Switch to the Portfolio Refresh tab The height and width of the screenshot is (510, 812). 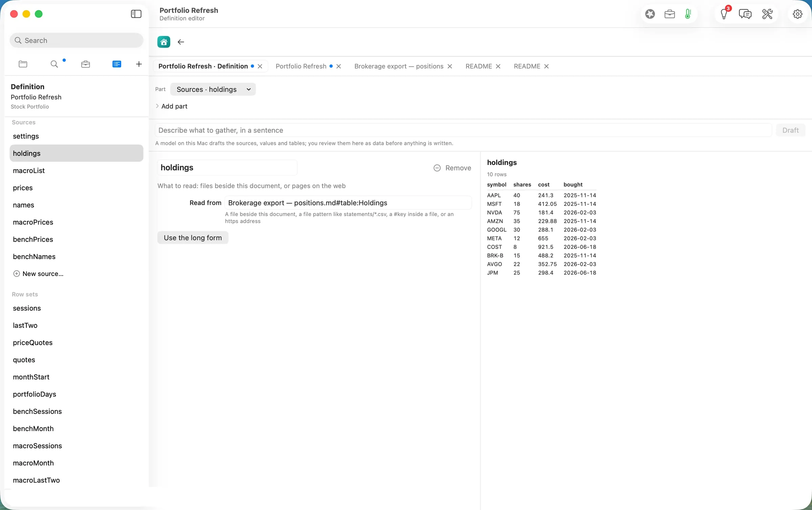coord(301,66)
